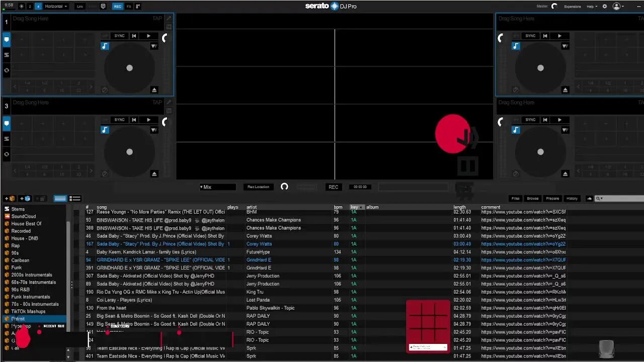Sort library by key column header
The width and height of the screenshot is (644, 362).
coord(357,207)
